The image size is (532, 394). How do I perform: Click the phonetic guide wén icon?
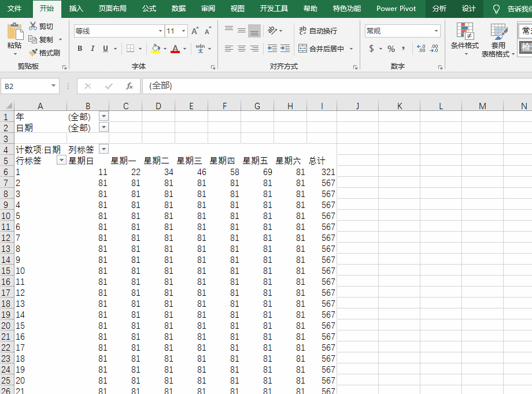pyautogui.click(x=200, y=49)
